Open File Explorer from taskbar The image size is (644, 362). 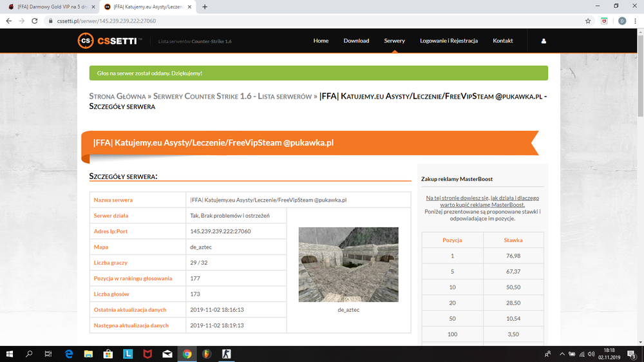coord(88,354)
